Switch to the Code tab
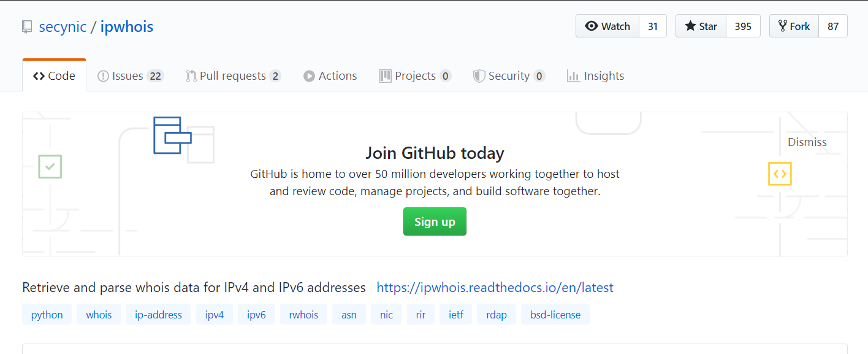Screen dimensions: 868x354 (55, 76)
